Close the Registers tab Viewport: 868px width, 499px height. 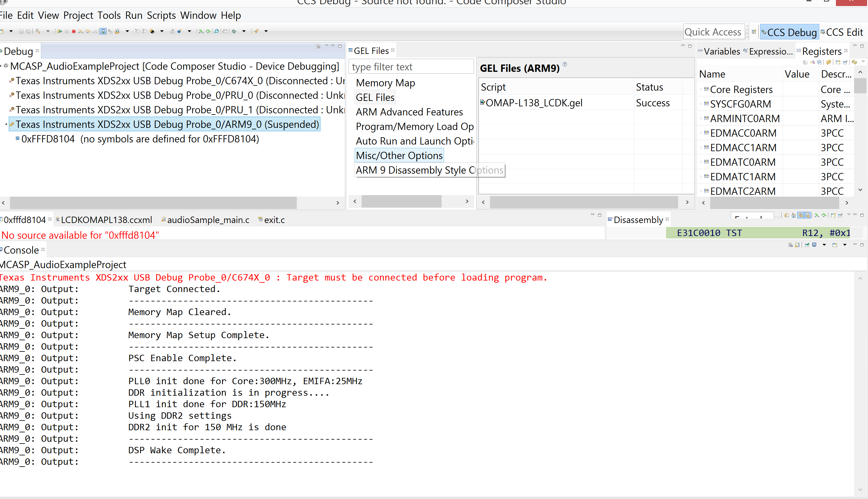(846, 51)
